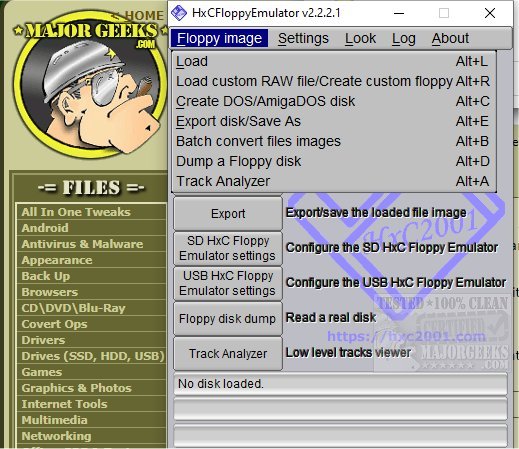Open USB HxC Floppy Emulator settings

tap(228, 283)
